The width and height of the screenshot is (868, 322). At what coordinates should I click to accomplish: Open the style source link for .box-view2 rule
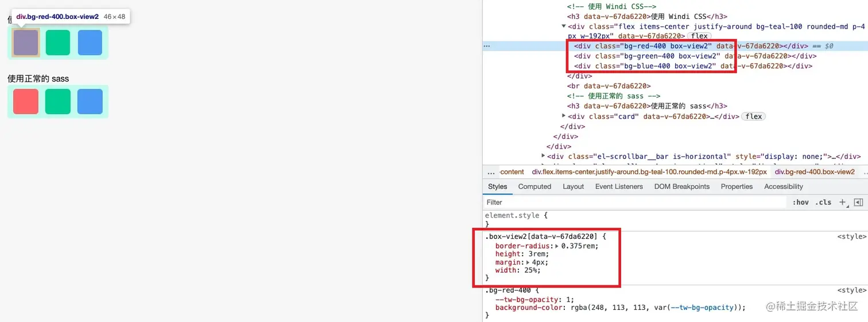click(x=851, y=236)
